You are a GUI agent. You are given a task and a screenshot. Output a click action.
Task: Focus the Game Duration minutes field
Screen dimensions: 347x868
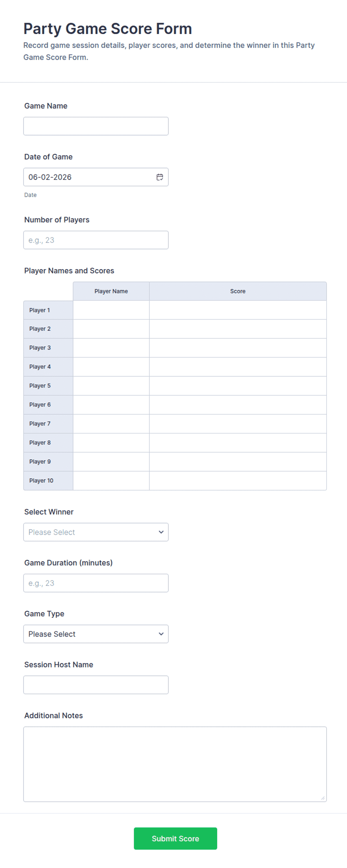tap(96, 583)
